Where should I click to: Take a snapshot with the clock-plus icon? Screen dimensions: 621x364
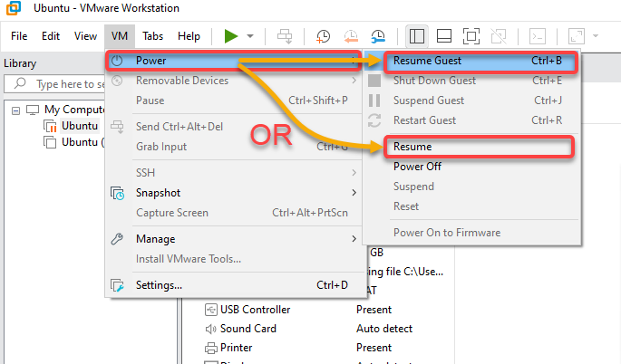tap(323, 36)
